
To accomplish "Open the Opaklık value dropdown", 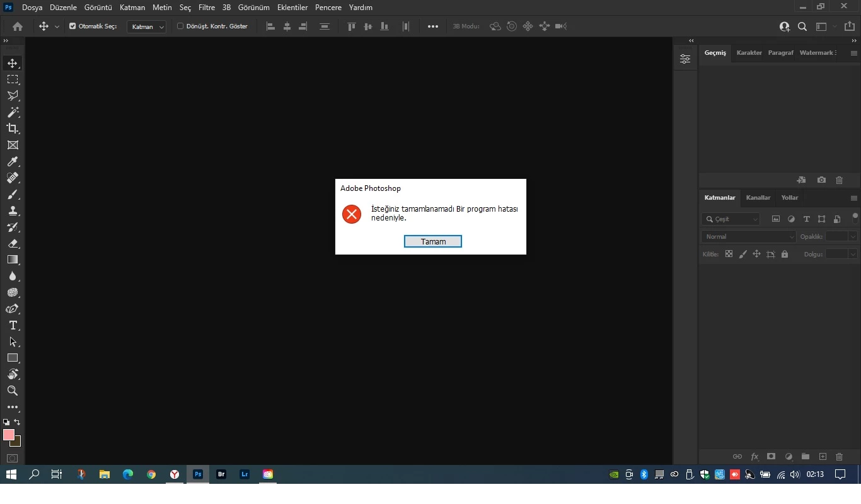I will (x=853, y=237).
